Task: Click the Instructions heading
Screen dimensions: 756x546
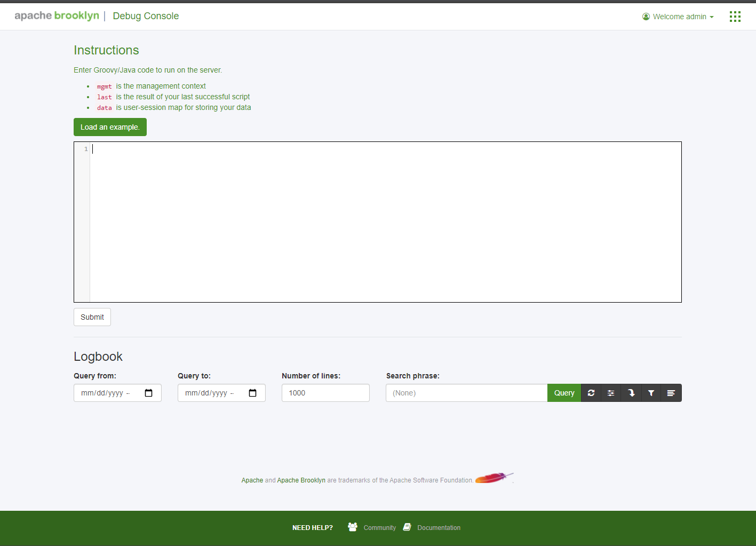Action: tap(106, 50)
